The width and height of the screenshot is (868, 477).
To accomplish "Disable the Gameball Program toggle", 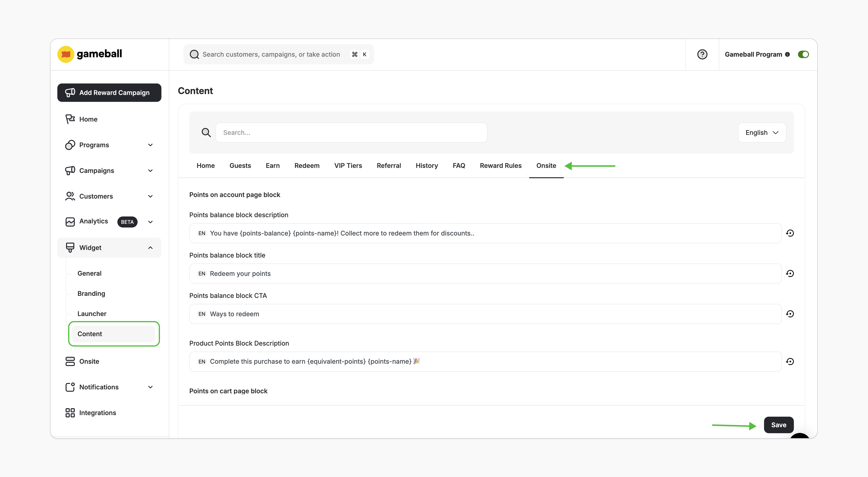I will [x=804, y=54].
